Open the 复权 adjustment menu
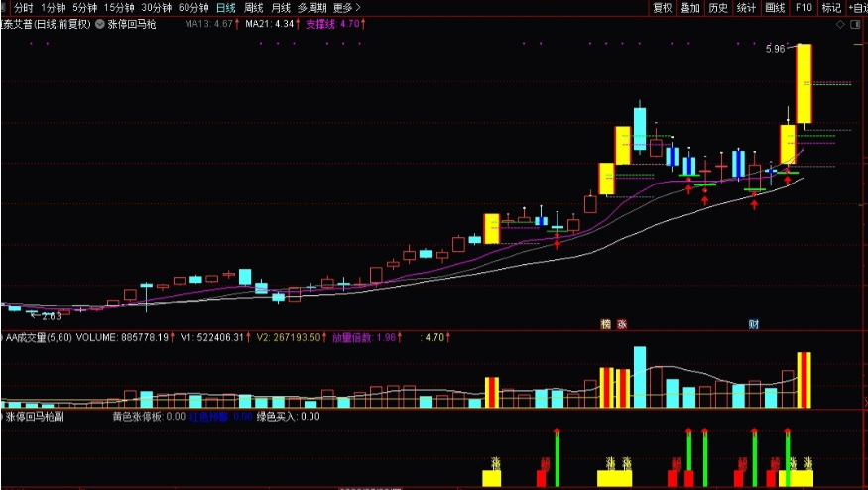868x490 pixels. (x=662, y=8)
